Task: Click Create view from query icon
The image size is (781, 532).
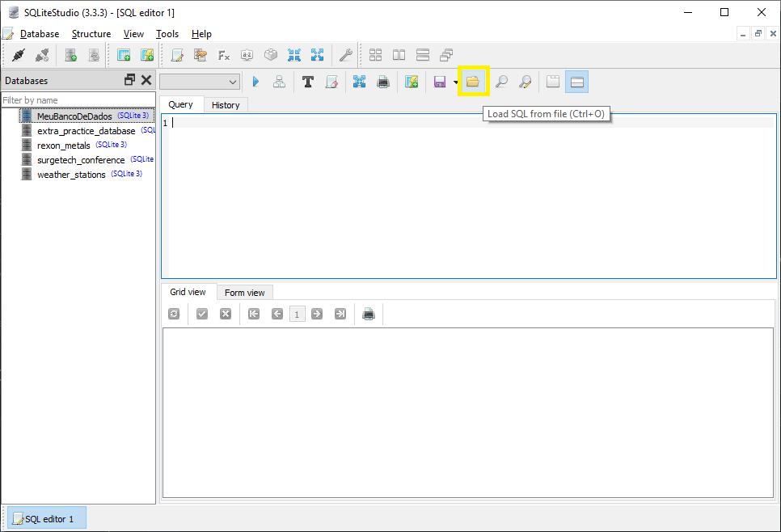Action: tap(412, 82)
